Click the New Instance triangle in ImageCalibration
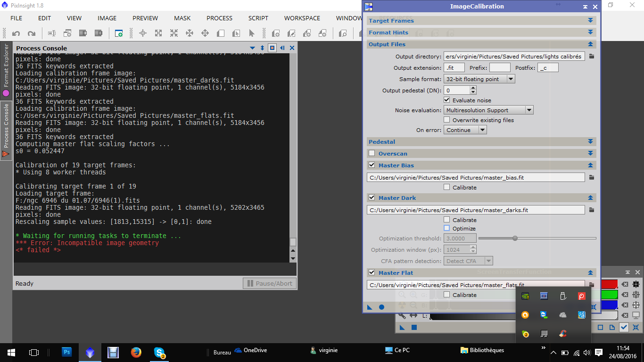This screenshot has width=644, height=362. pyautogui.click(x=370, y=307)
